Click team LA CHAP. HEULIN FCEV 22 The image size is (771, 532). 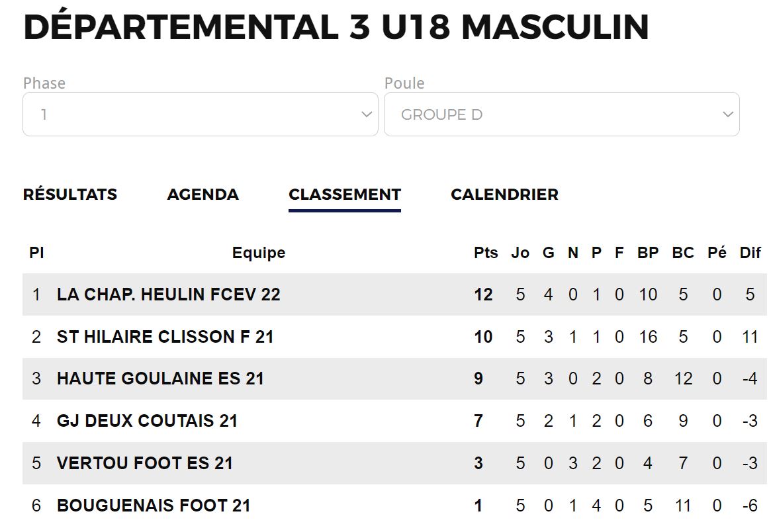tap(169, 294)
